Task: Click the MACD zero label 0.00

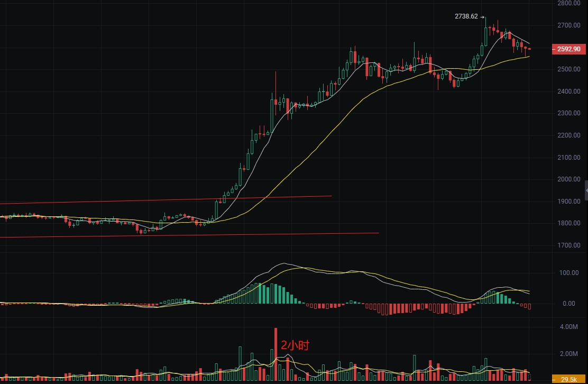Action: point(569,304)
